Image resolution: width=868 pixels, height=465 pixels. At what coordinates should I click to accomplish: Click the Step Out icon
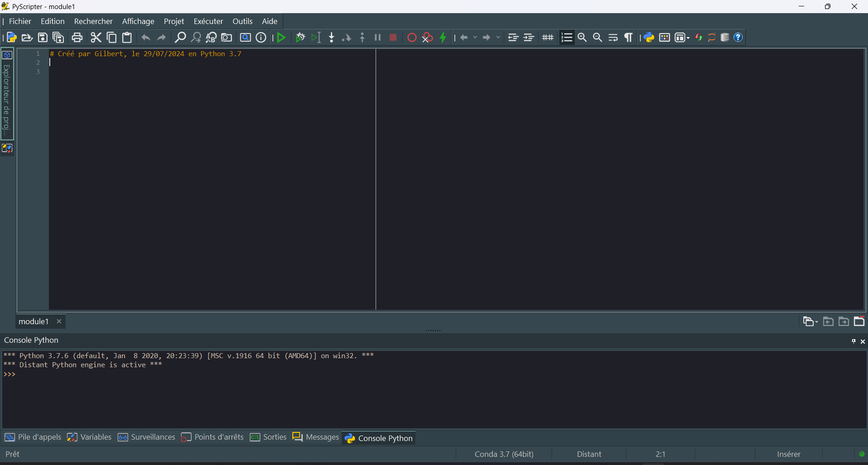click(362, 38)
